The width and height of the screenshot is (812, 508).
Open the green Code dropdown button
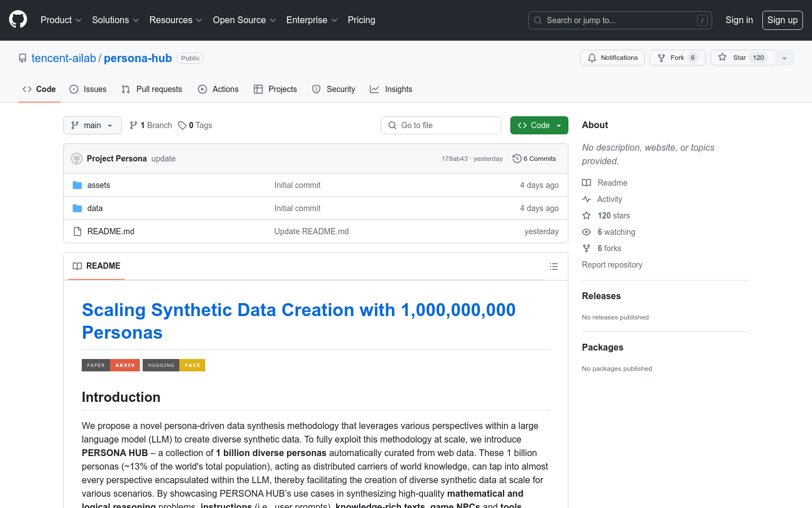pyautogui.click(x=539, y=125)
